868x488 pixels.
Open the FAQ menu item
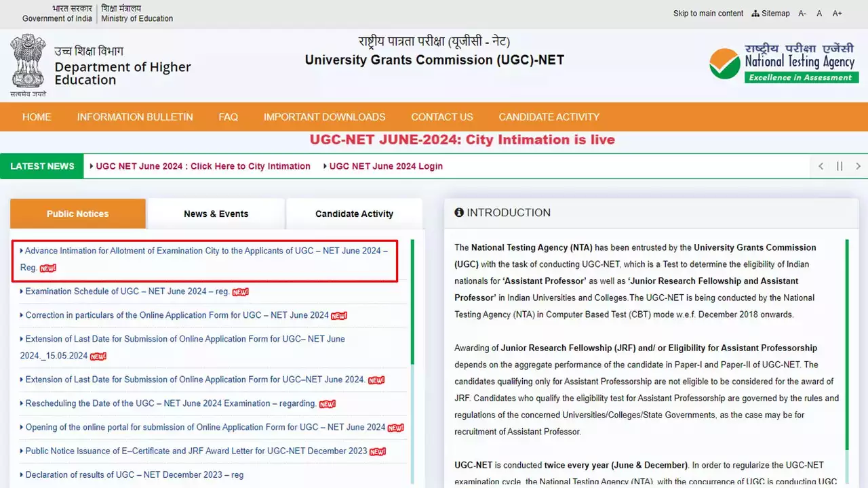(229, 117)
